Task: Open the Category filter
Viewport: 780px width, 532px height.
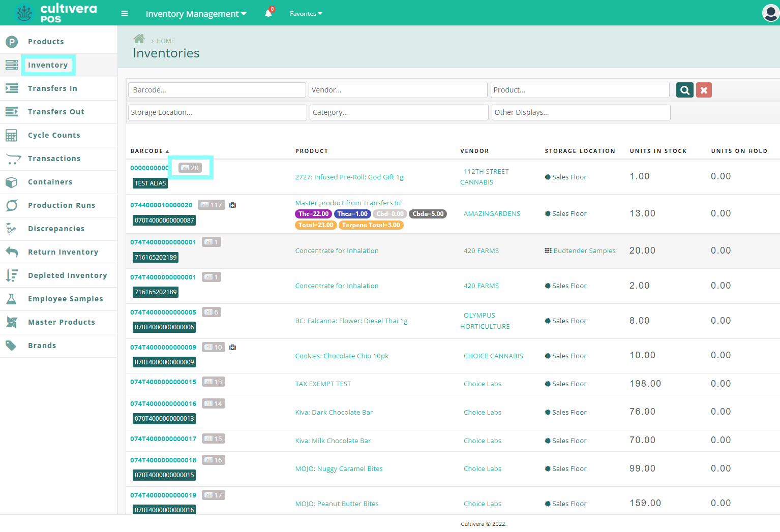Action: coord(399,112)
